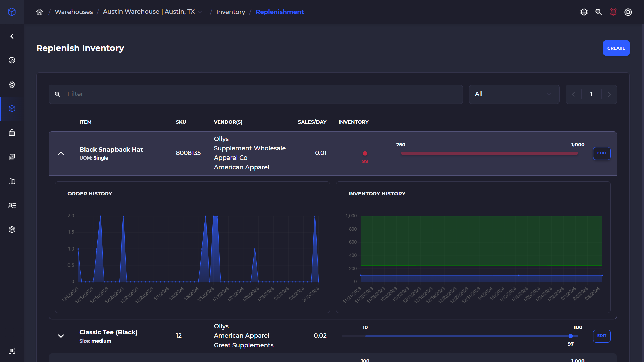Click the Classic Tee slider handle at 97
This screenshot has width=644, height=362.
pyautogui.click(x=571, y=336)
